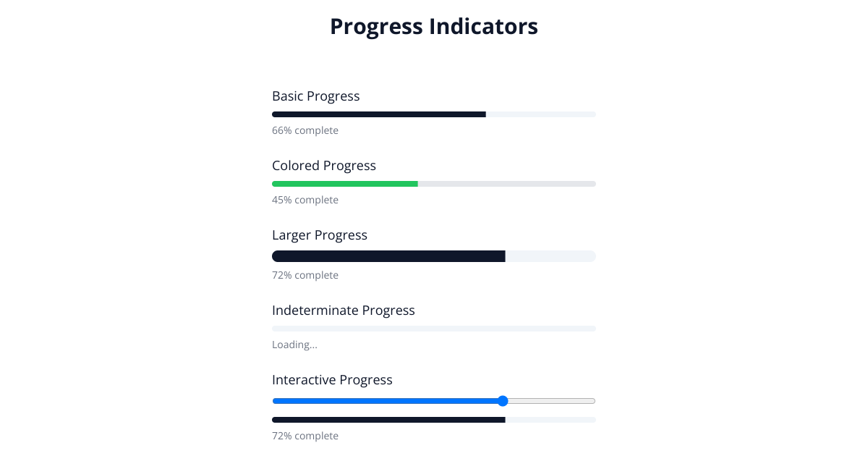The width and height of the screenshot is (868, 456).
Task: Click the Interactive Progress heading
Action: click(332, 380)
